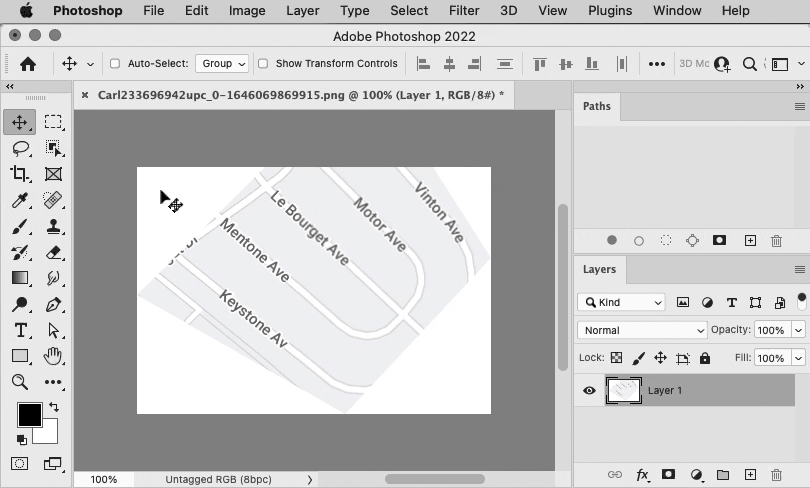Screen dimensions: 810x488
Task: Switch to the Paths panel tab
Action: [597, 106]
